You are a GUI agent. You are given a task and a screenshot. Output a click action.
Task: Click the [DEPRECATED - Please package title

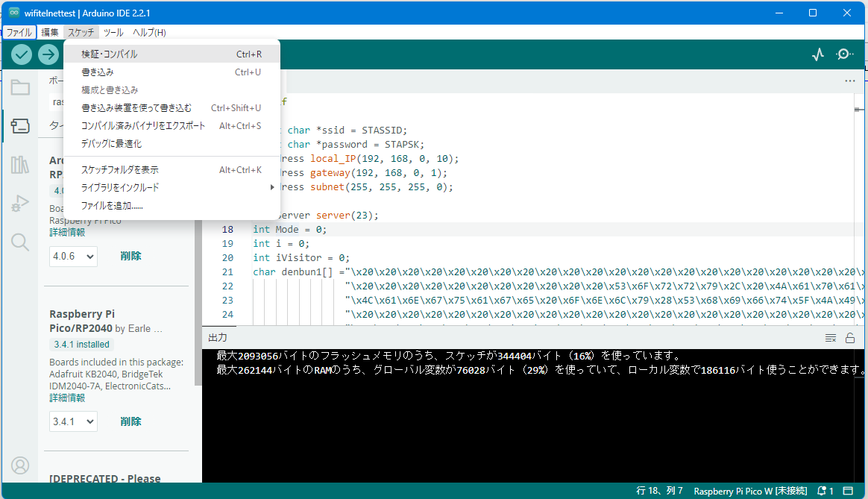pyautogui.click(x=105, y=478)
